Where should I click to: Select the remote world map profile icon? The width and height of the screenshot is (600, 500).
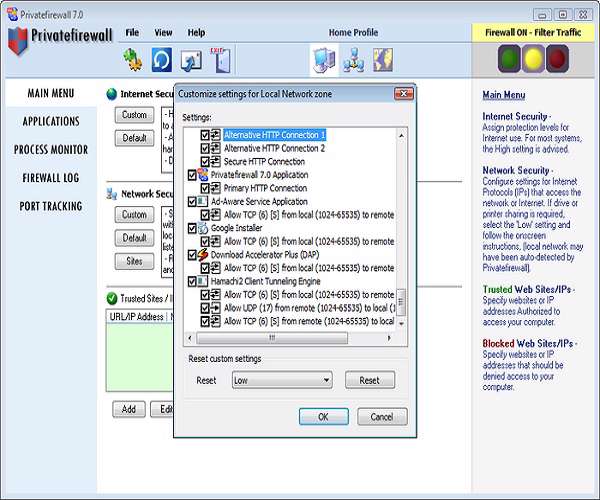[383, 60]
